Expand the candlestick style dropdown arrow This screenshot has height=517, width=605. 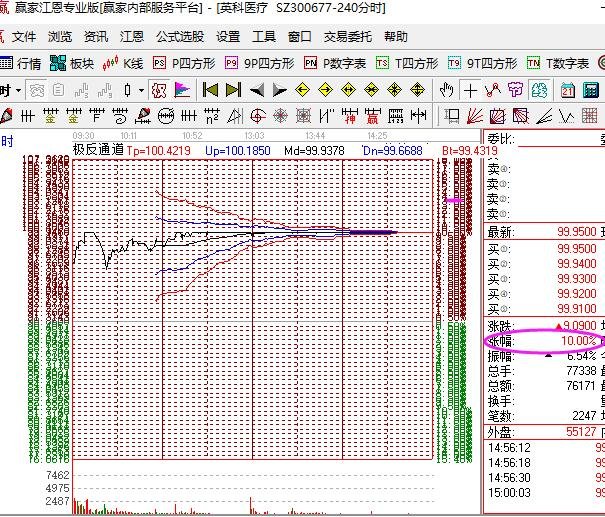pos(142,91)
